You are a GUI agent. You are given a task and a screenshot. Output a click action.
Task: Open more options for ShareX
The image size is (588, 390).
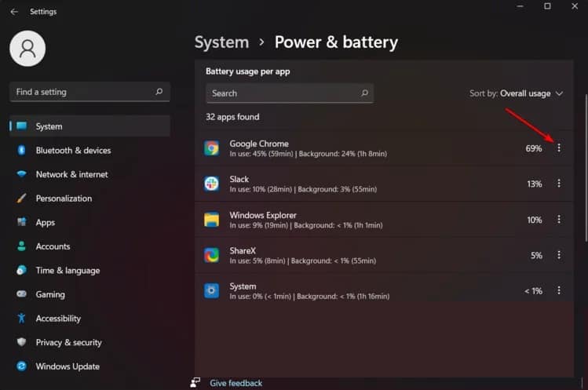[x=559, y=255]
